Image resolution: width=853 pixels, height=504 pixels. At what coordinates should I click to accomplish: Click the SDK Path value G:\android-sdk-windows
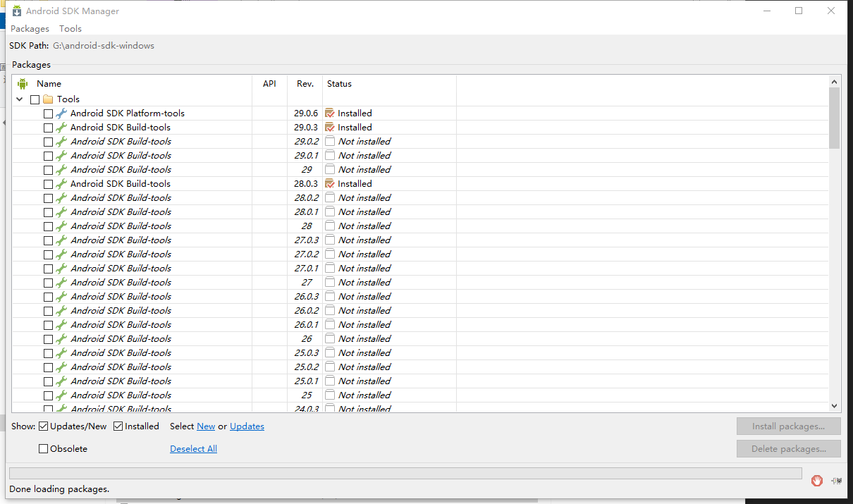pyautogui.click(x=104, y=46)
